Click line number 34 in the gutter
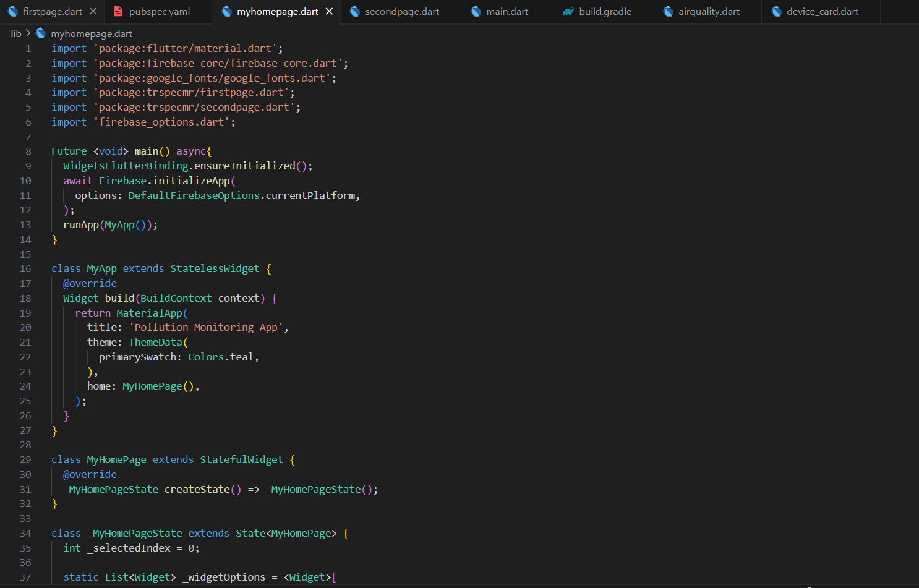This screenshot has height=588, width=919. point(25,534)
